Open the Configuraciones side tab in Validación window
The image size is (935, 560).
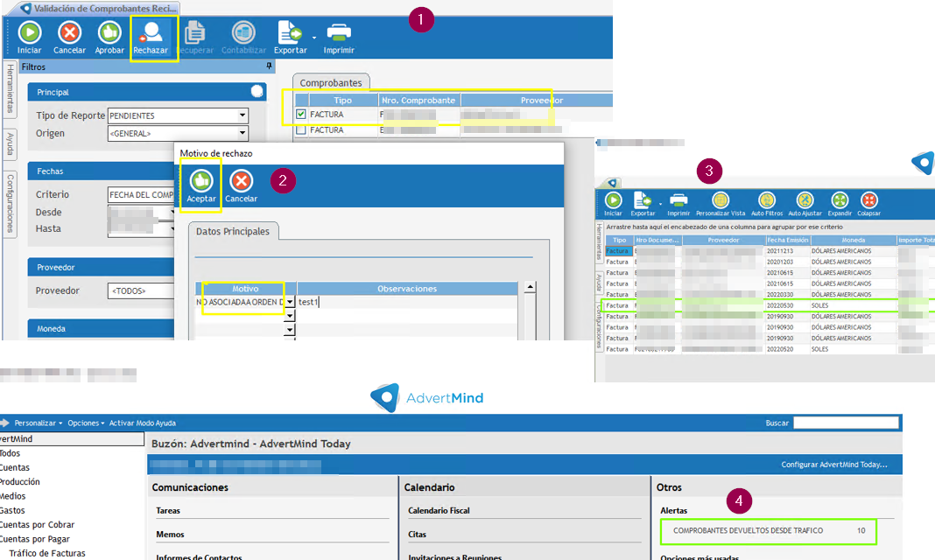pyautogui.click(x=11, y=204)
